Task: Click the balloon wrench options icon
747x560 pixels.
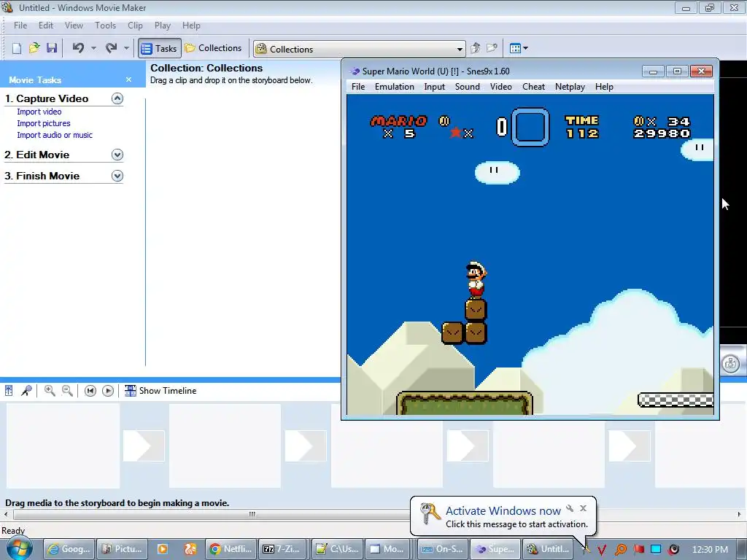Action: point(570,508)
